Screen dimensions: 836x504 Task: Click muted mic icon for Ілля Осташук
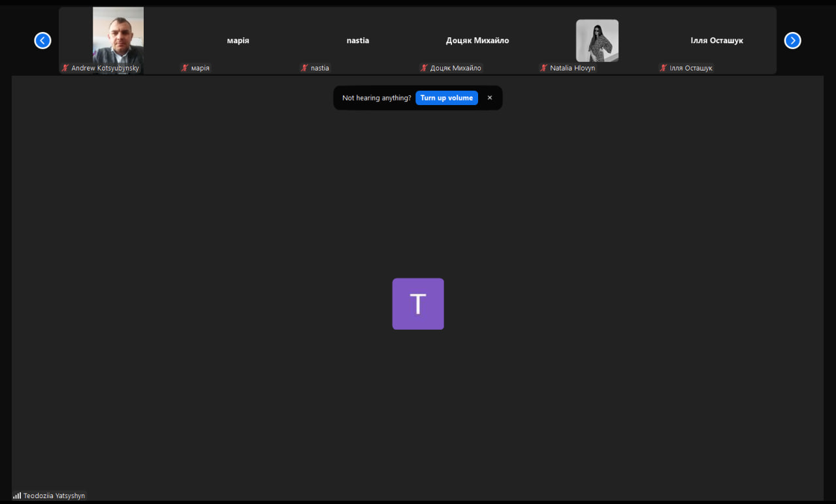point(663,68)
